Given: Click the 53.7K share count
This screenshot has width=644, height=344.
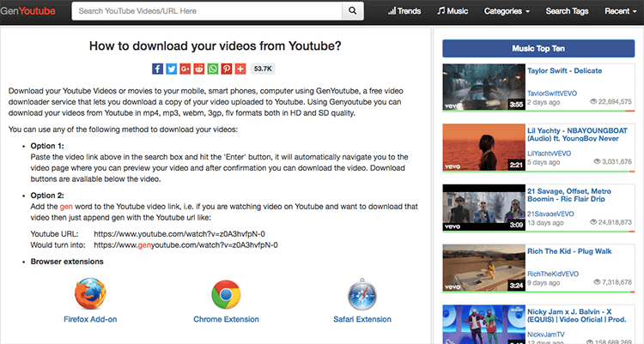Looking at the screenshot, I should (x=263, y=69).
